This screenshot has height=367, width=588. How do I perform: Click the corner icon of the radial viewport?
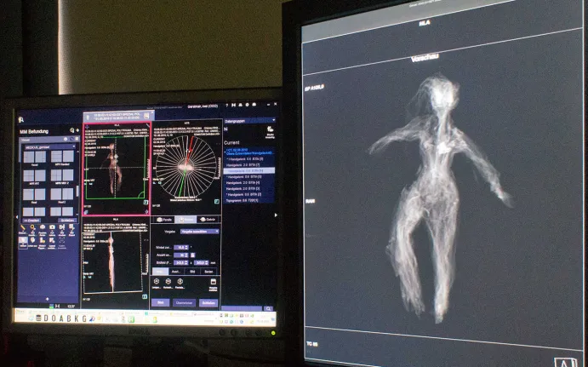(217, 202)
